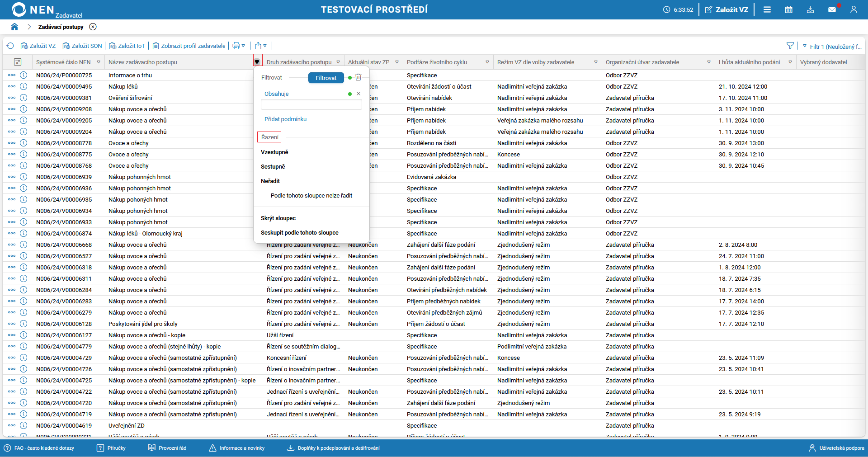Open row actions dots for N006/24/P00000725
Viewport: 868px width, 457px height.
coord(12,75)
